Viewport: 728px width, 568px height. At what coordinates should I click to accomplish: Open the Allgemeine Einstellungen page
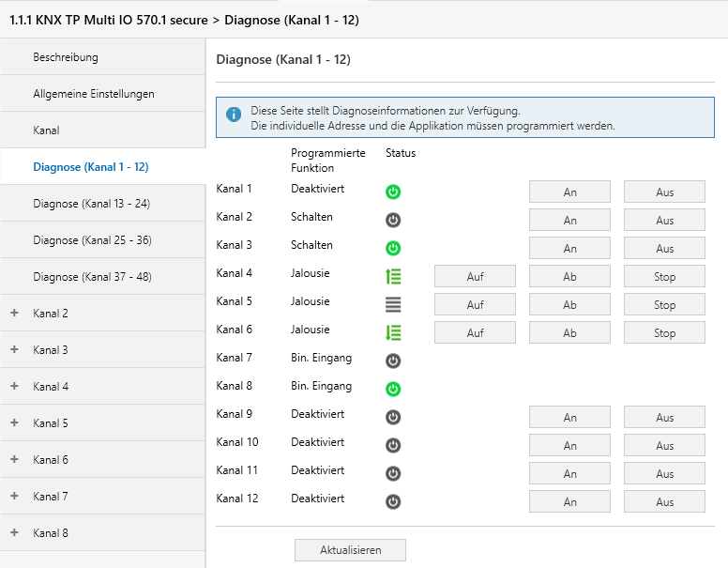(94, 94)
